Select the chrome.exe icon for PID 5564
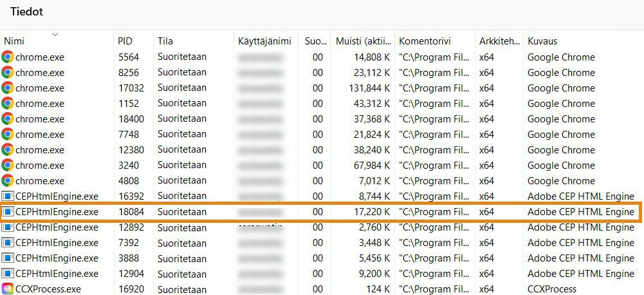644x295 pixels. point(7,57)
